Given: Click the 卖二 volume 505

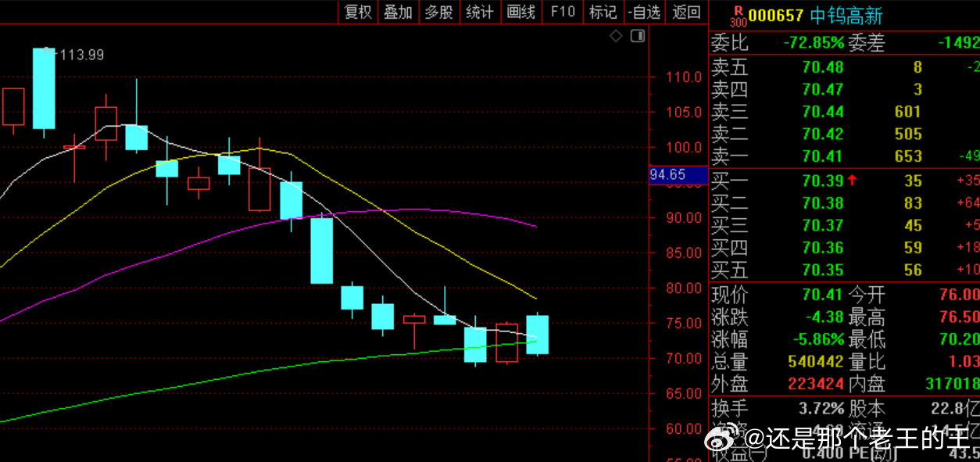Looking at the screenshot, I should (909, 134).
